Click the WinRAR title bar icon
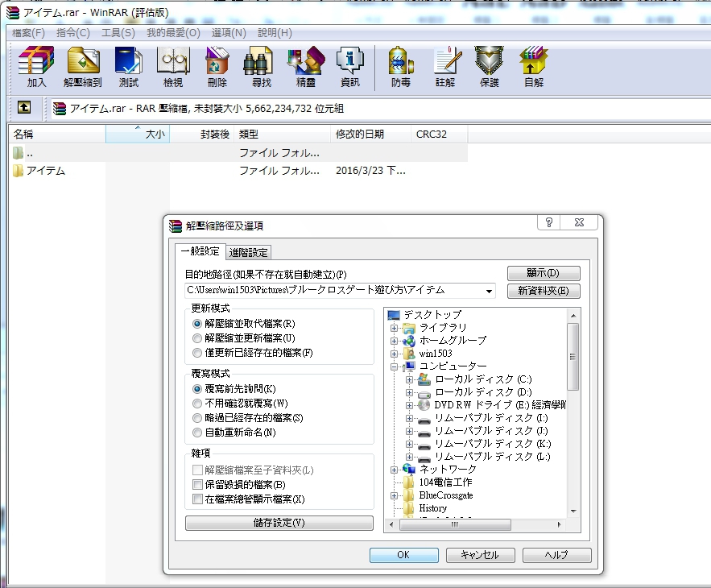The width and height of the screenshot is (711, 588). pos(13,13)
